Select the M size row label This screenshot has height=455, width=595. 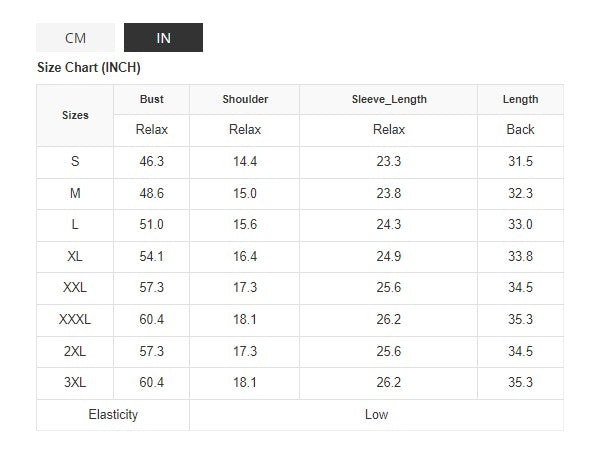coord(75,193)
